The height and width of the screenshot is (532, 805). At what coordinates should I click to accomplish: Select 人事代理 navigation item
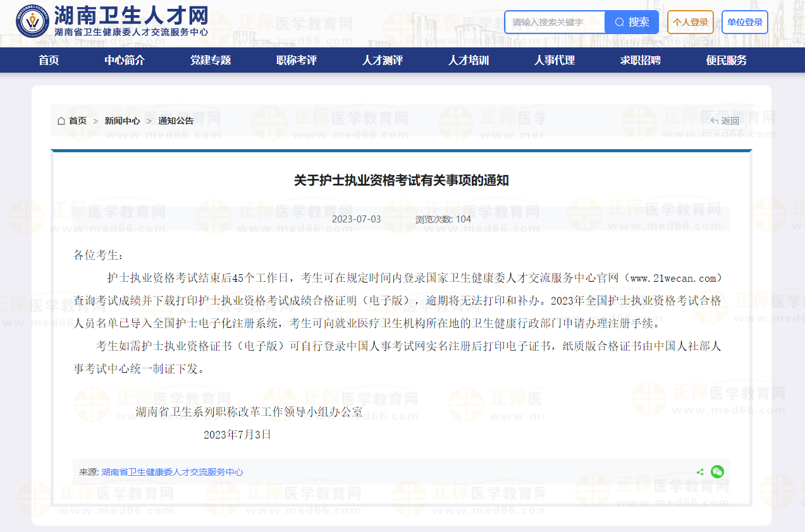click(x=555, y=61)
